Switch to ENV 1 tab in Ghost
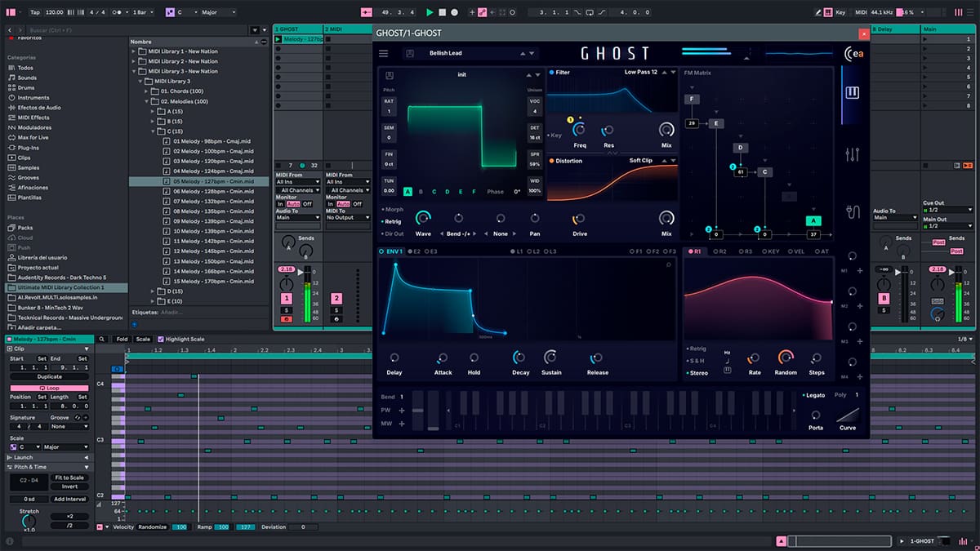 coord(391,251)
